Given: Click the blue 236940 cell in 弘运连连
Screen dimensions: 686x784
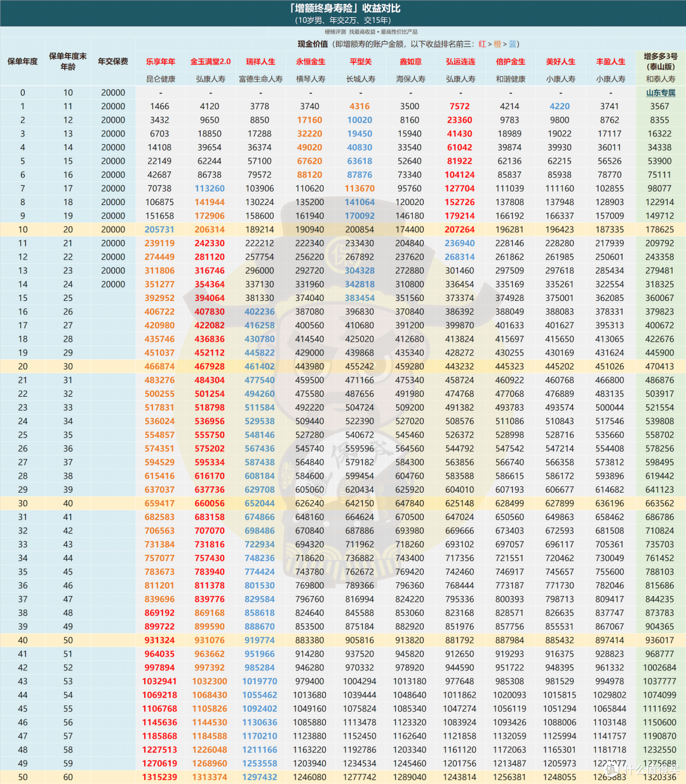Looking at the screenshot, I should [x=460, y=243].
